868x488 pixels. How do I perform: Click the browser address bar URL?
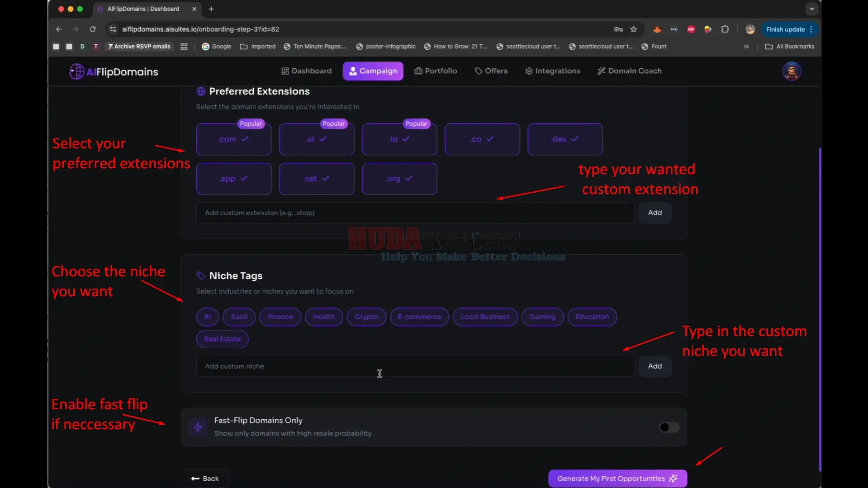(x=200, y=29)
